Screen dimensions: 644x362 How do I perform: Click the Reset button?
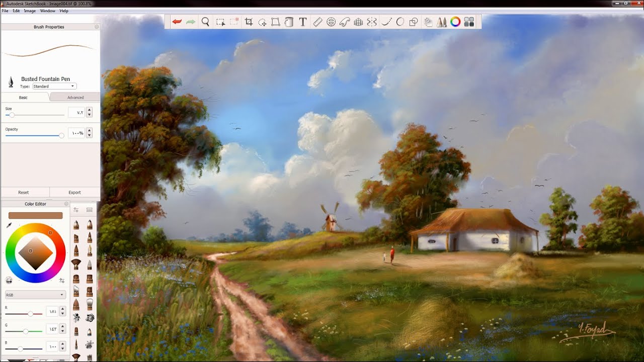pyautogui.click(x=24, y=193)
